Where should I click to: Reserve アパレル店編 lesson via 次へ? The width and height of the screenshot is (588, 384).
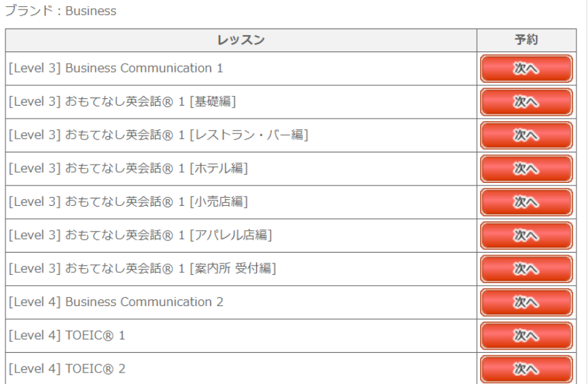point(526,236)
